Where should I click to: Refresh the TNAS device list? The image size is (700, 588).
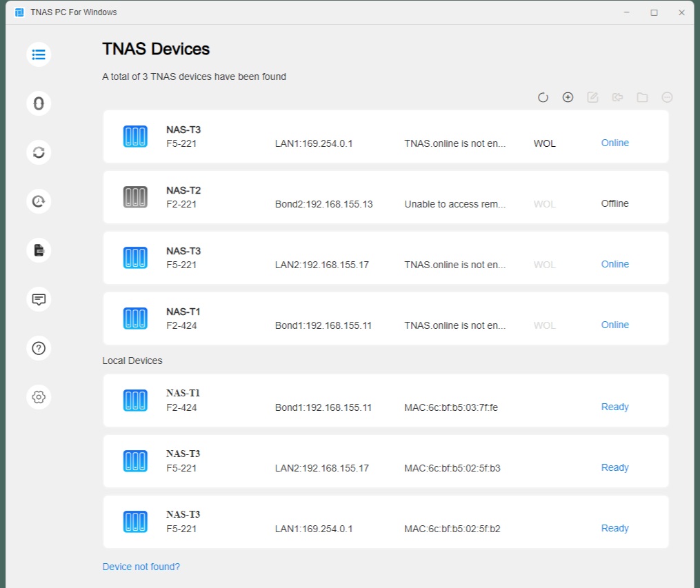[543, 97]
